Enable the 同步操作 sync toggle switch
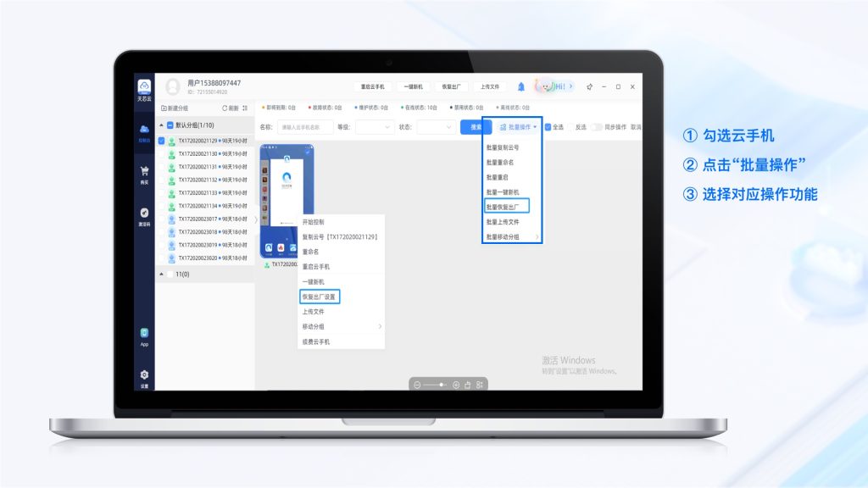 pos(597,127)
